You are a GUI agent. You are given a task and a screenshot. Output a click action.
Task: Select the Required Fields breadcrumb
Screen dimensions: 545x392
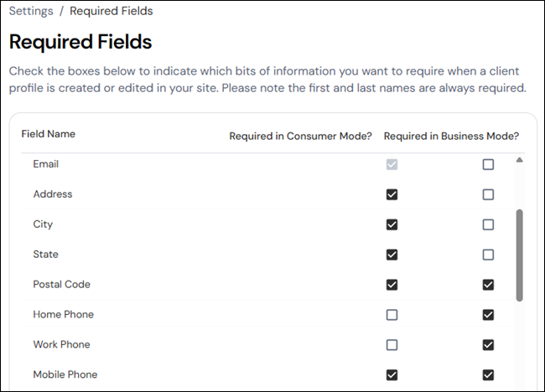[x=112, y=11]
